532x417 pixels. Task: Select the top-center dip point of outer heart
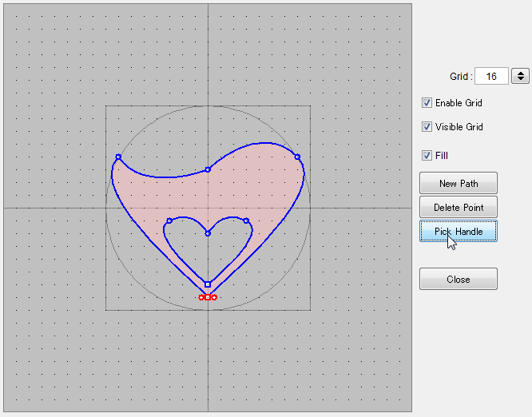(208, 169)
